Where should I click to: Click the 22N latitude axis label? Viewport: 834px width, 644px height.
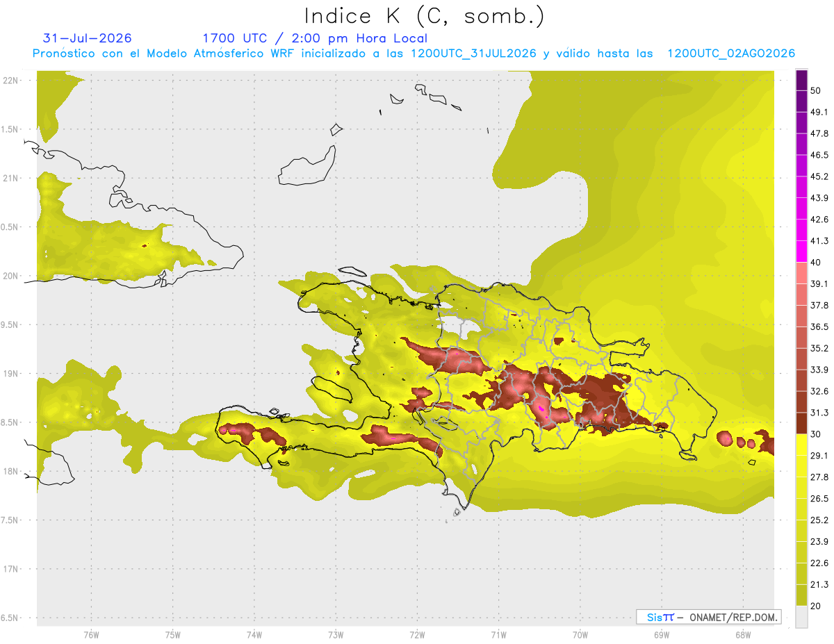click(10, 80)
